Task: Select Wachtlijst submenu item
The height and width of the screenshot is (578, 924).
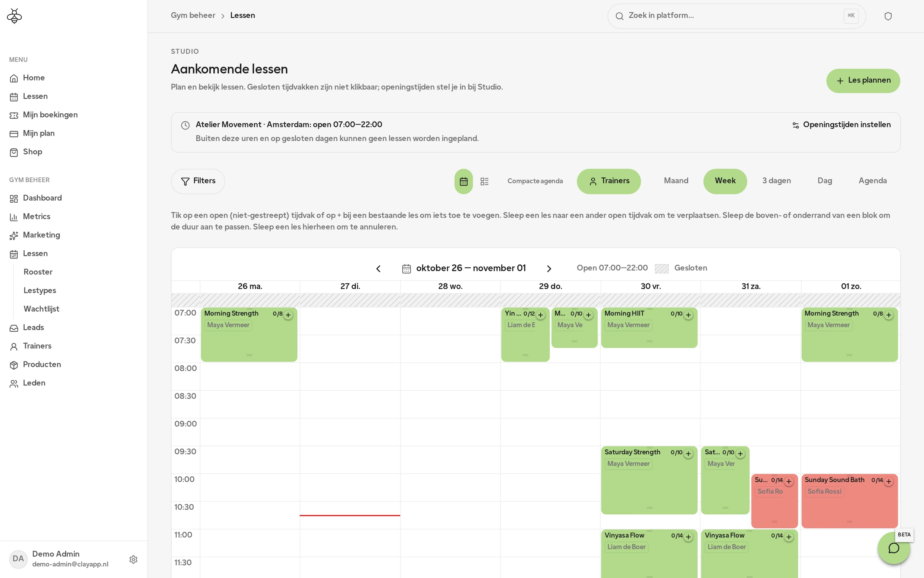Action: click(x=41, y=309)
